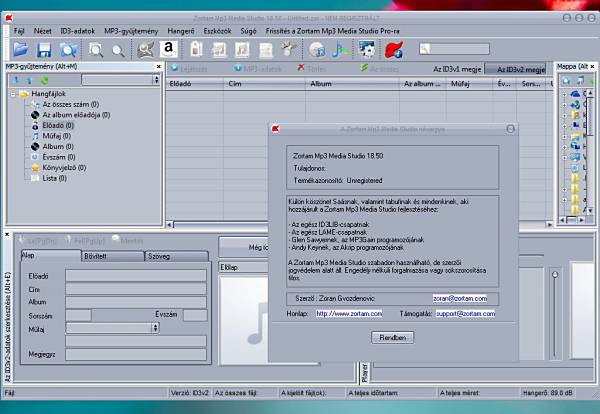The width and height of the screenshot is (600, 414).
Task: Click the CD with music note icon
Action: point(317,50)
